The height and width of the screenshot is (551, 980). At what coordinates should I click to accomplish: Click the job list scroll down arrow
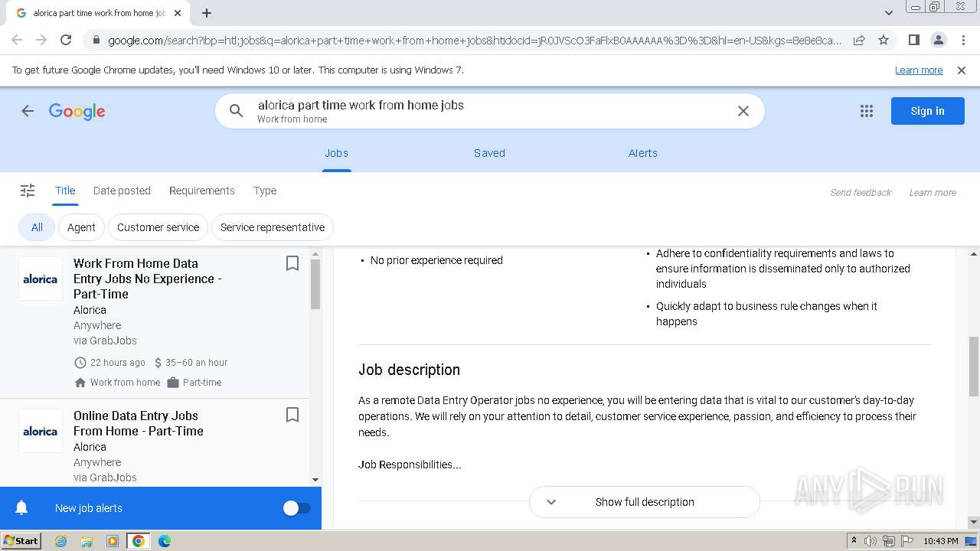[x=315, y=480]
